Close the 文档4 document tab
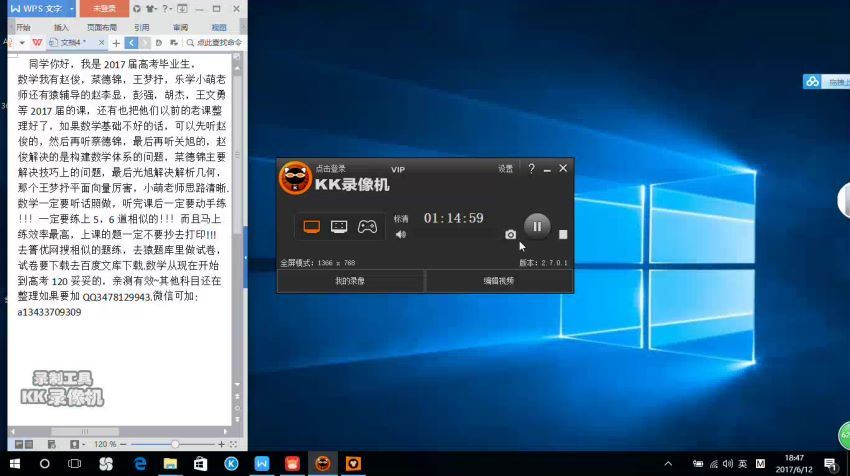This screenshot has width=850, height=476. (x=101, y=42)
